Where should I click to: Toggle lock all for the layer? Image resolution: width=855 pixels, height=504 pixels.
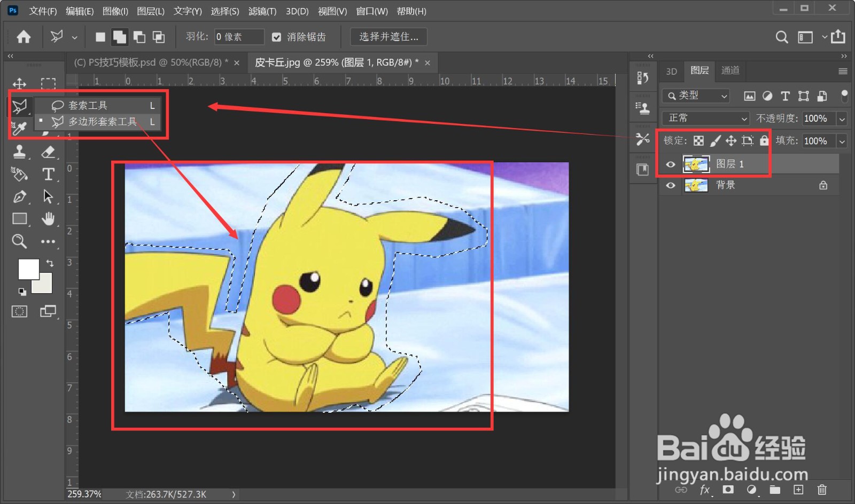coord(764,140)
